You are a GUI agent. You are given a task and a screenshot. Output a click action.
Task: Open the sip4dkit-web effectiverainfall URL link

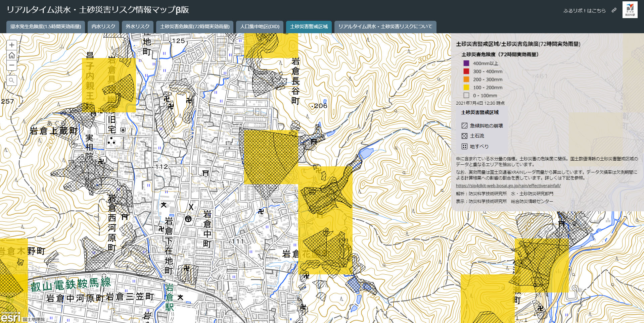[508, 186]
